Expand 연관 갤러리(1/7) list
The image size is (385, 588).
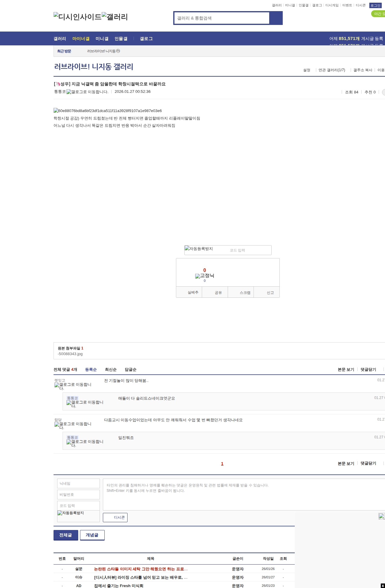point(332,70)
